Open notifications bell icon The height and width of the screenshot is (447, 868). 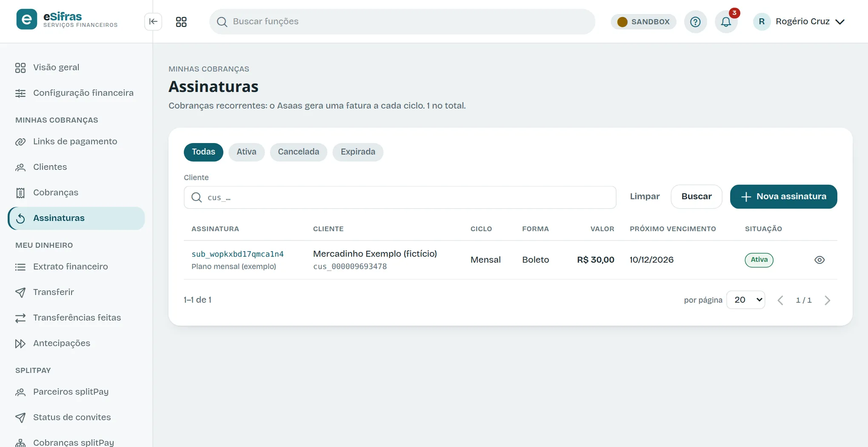(x=726, y=22)
